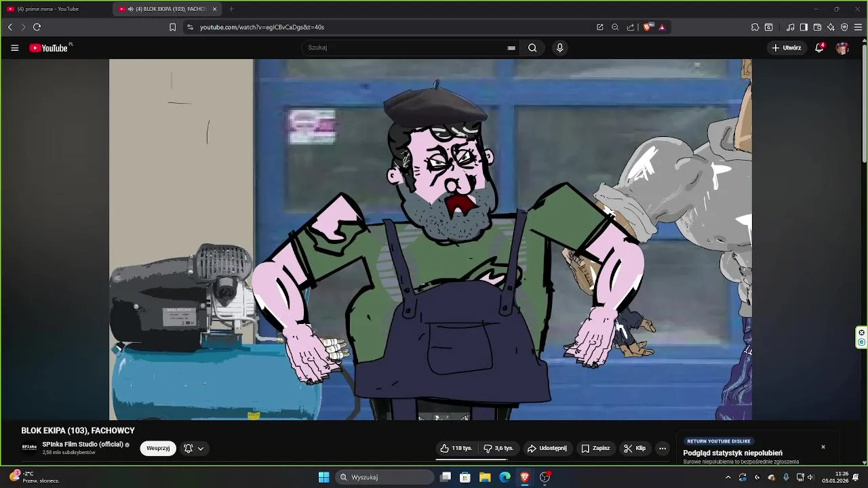Click the URL address bar text
This screenshot has width=868, height=488.
[x=262, y=27]
